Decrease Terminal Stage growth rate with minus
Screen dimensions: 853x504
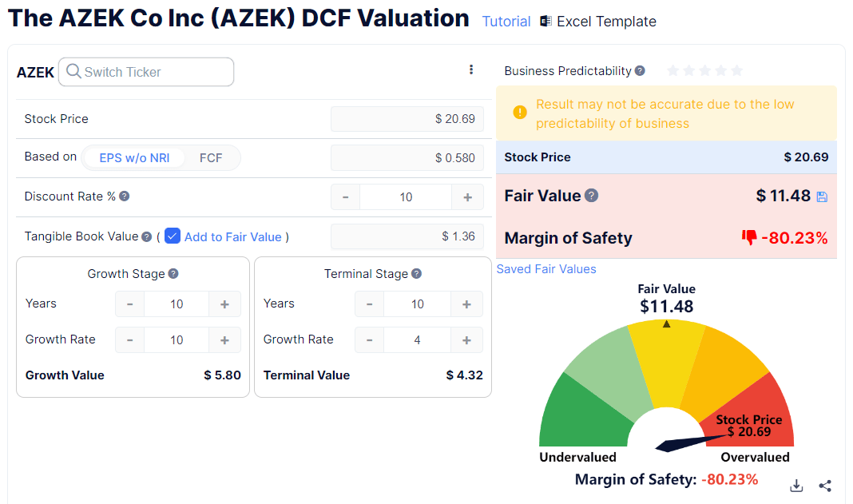[369, 339]
